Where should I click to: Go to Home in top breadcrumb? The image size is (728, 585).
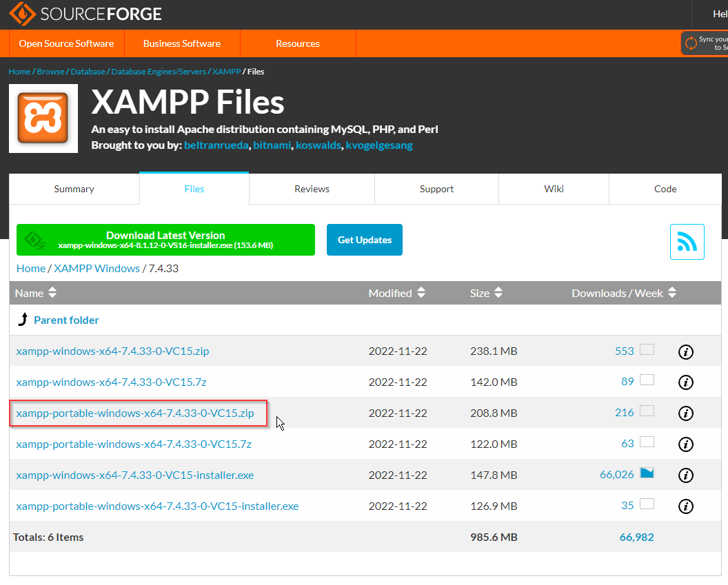click(19, 72)
